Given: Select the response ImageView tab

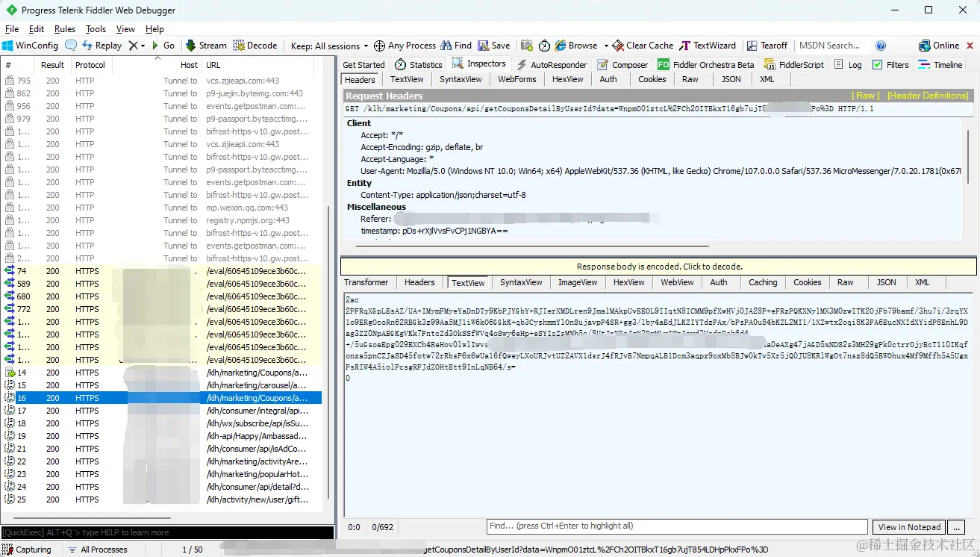Looking at the screenshot, I should coord(578,282).
